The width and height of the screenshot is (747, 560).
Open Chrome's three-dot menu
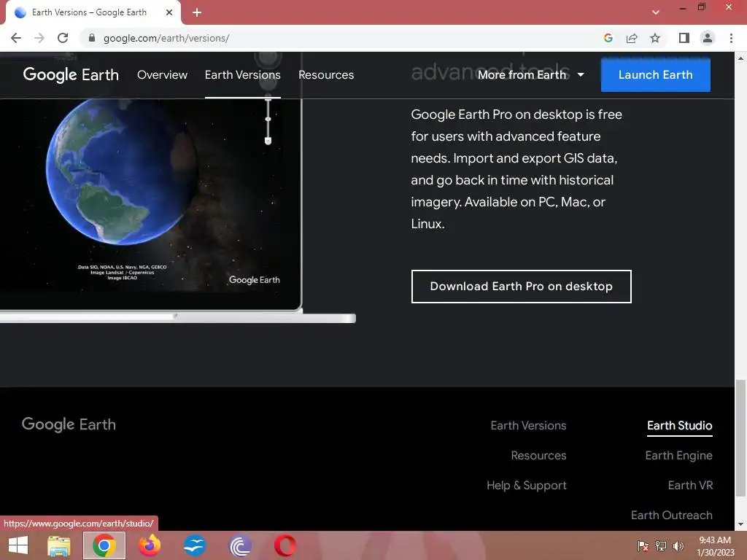pyautogui.click(x=731, y=38)
